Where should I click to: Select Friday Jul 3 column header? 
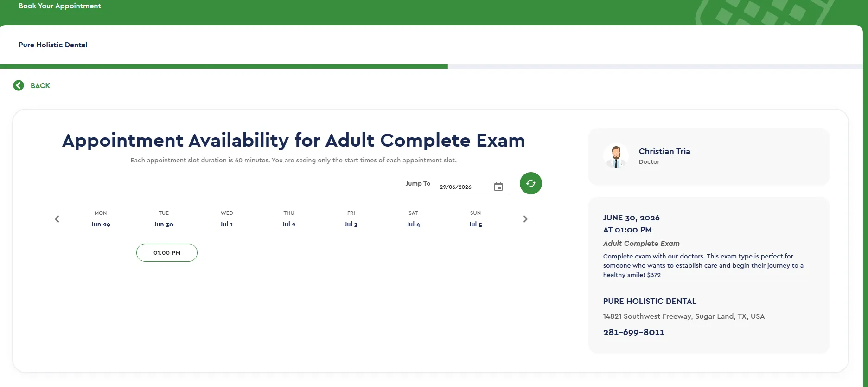pos(351,219)
